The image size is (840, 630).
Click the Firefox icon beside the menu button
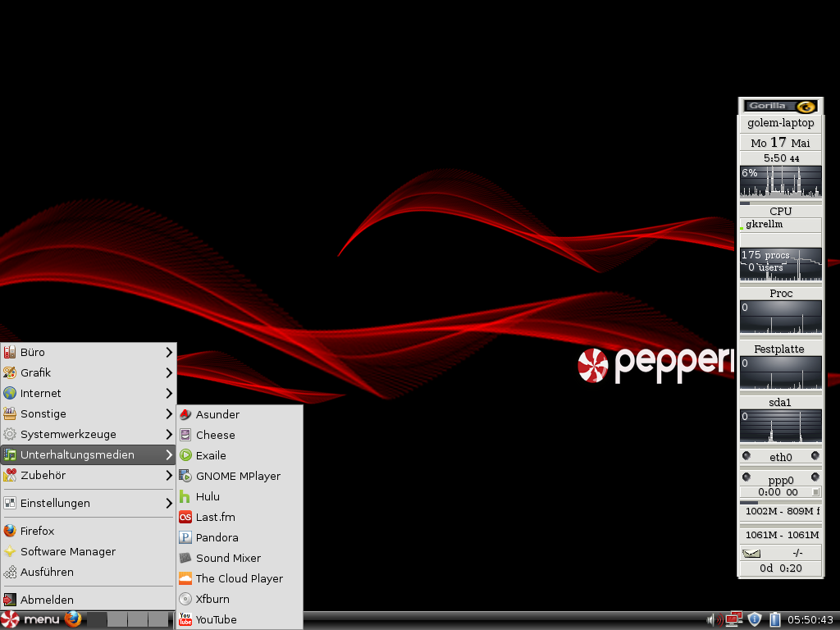[73, 619]
